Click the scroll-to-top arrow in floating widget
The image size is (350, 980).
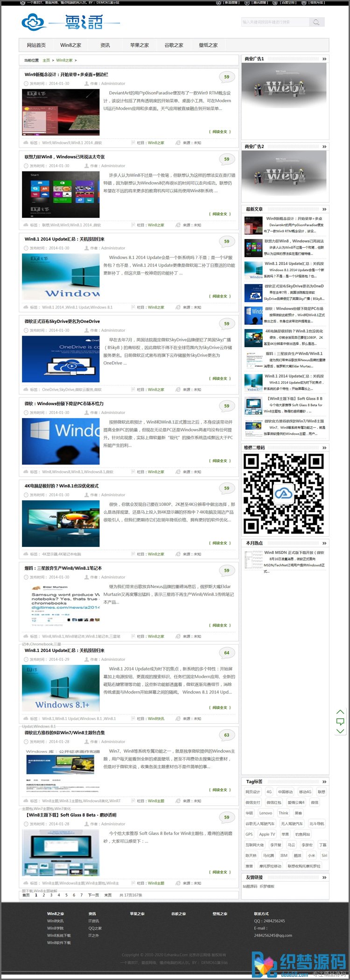340,712
